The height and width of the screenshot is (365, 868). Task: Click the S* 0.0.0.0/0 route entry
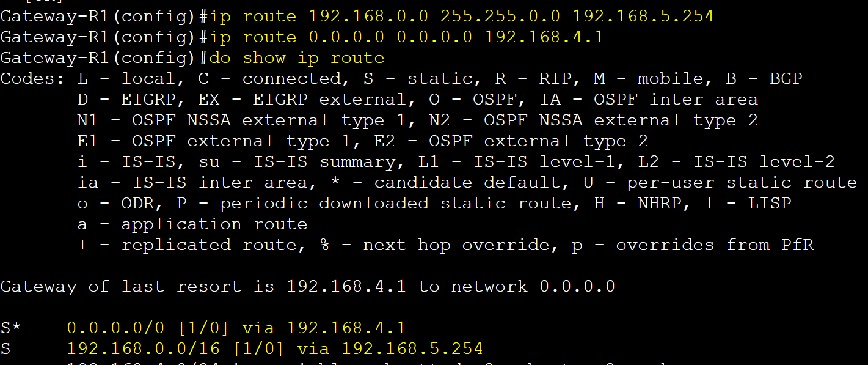[x=203, y=328]
